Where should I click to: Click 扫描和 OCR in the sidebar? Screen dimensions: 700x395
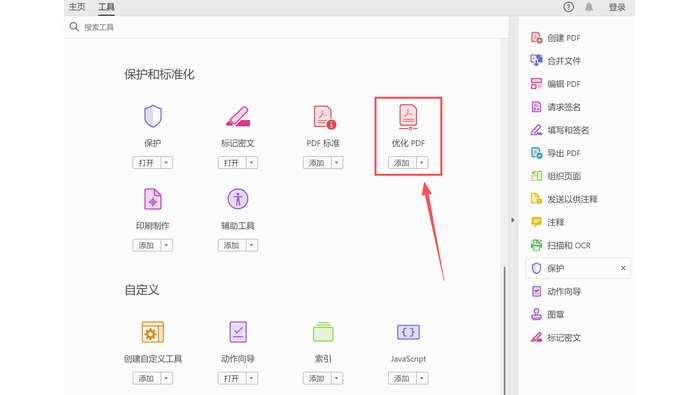coord(560,245)
